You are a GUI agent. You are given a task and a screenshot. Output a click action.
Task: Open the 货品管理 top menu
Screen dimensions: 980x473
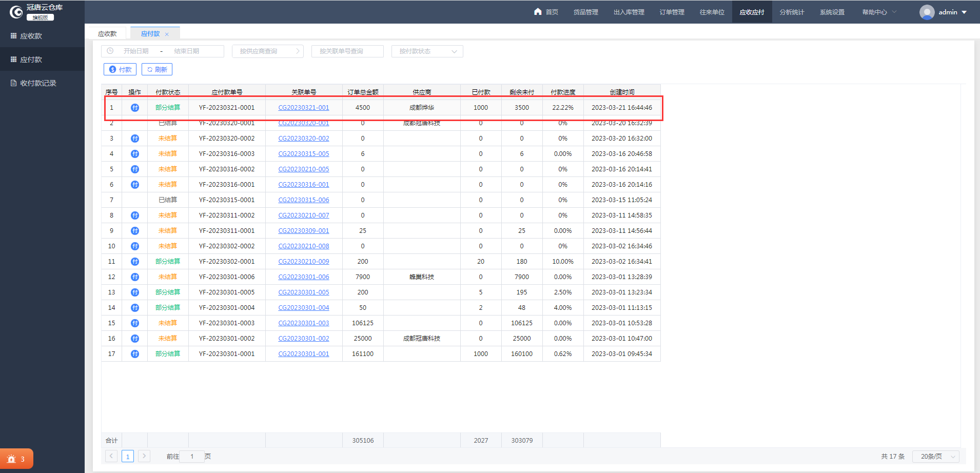[x=586, y=12]
